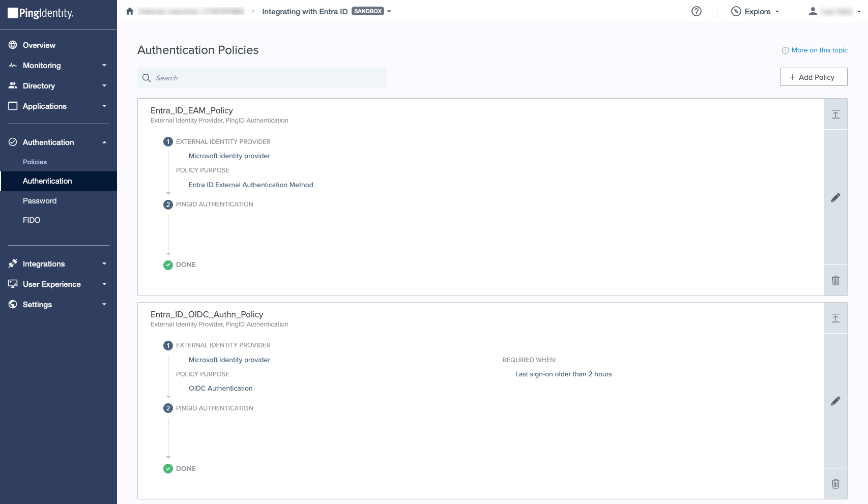Click Microsoft identity provider in Entra_ID_OIDC_Authn_Policy
This screenshot has width=868, height=504.
tap(229, 360)
